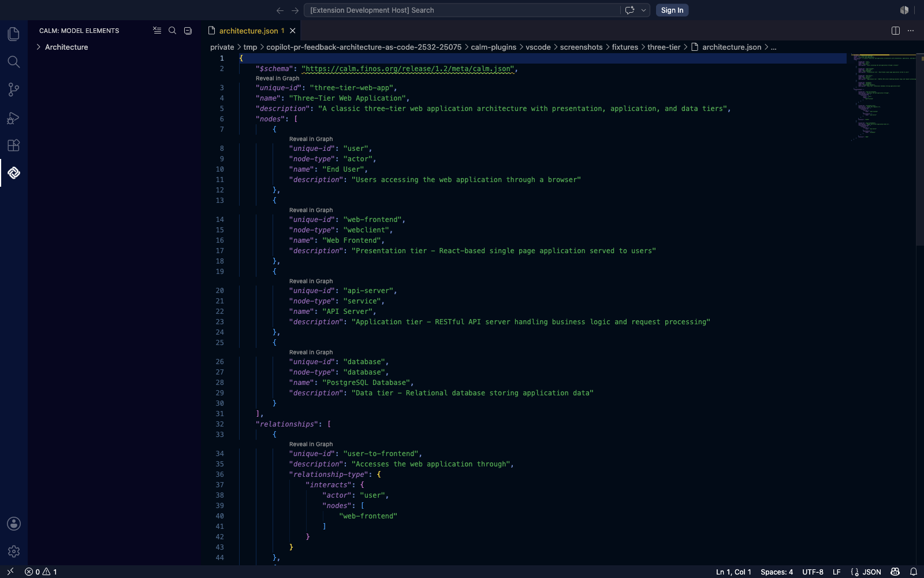Image resolution: width=924 pixels, height=578 pixels.
Task: Open the Copilot chat icon
Action: point(629,10)
